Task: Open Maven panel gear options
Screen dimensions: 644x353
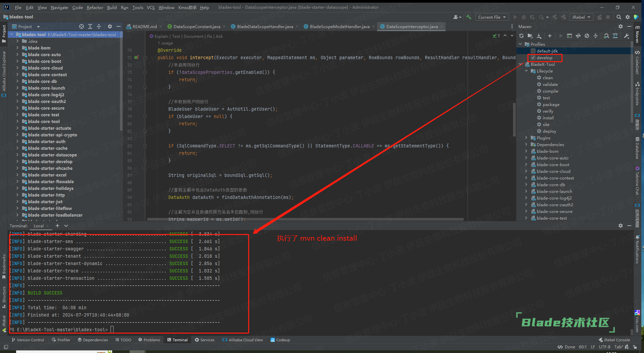Action: (621, 26)
